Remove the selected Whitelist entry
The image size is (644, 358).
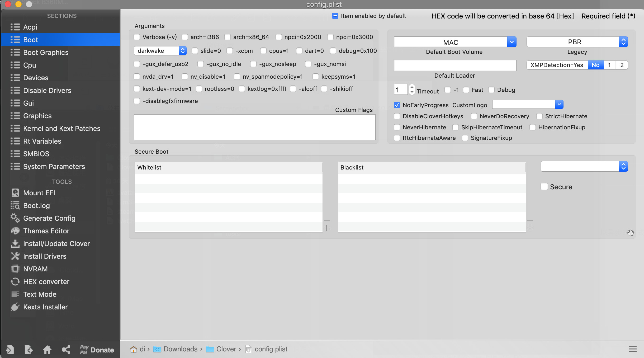[x=327, y=221]
